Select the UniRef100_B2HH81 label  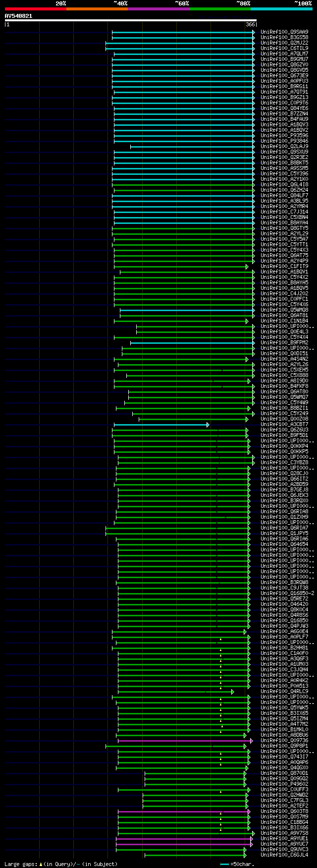tap(284, 648)
